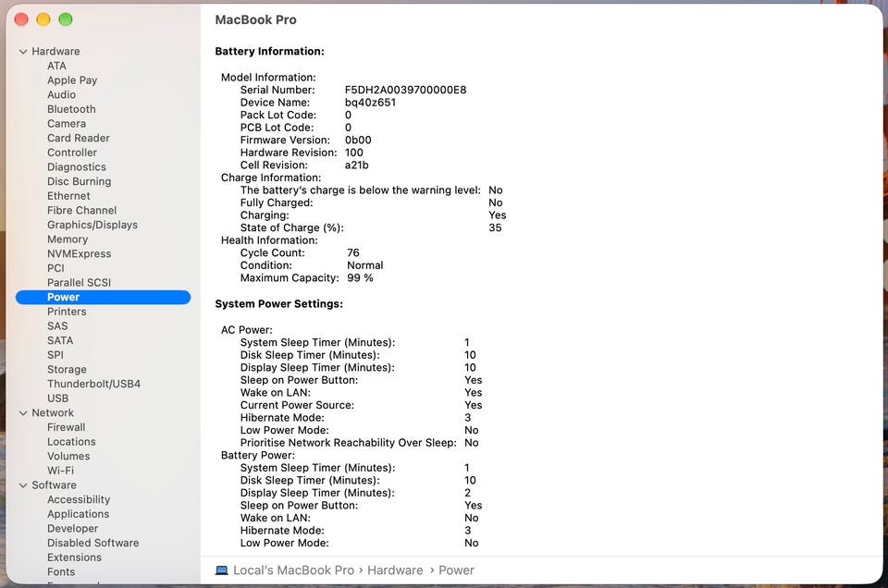The height and width of the screenshot is (588, 888).
Task: Open the Apple Pay hardware entry
Action: click(72, 80)
